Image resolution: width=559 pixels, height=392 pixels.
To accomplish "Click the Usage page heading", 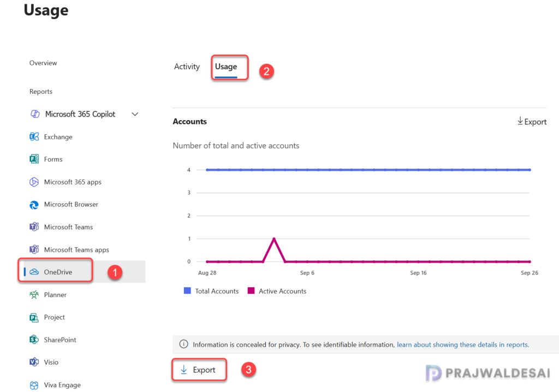I will pyautogui.click(x=46, y=10).
